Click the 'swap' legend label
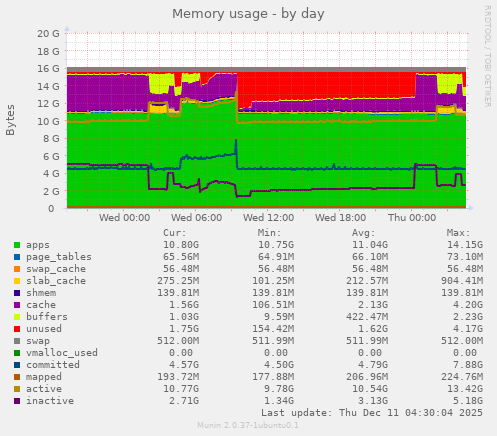The height and width of the screenshot is (436, 497). pyautogui.click(x=38, y=341)
